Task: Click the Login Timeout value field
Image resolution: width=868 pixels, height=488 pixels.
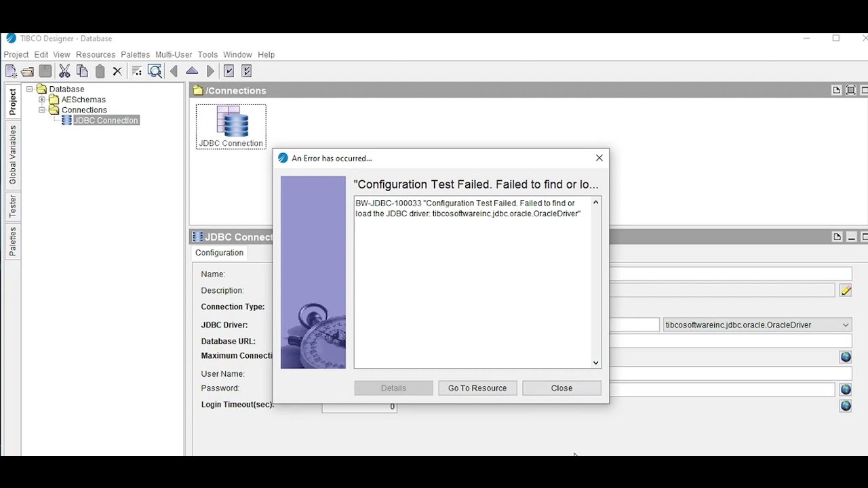Action: (x=359, y=407)
